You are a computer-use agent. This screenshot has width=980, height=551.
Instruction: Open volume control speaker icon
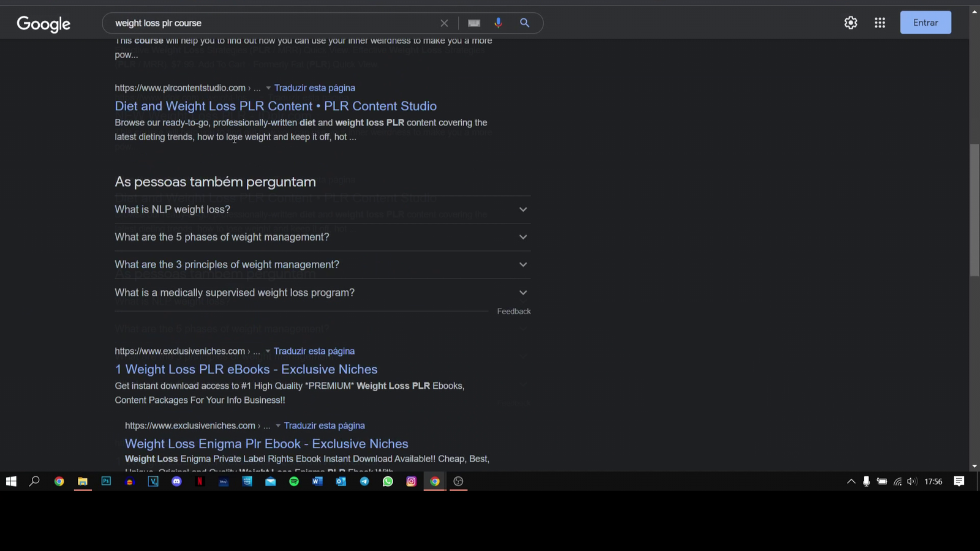pyautogui.click(x=912, y=481)
